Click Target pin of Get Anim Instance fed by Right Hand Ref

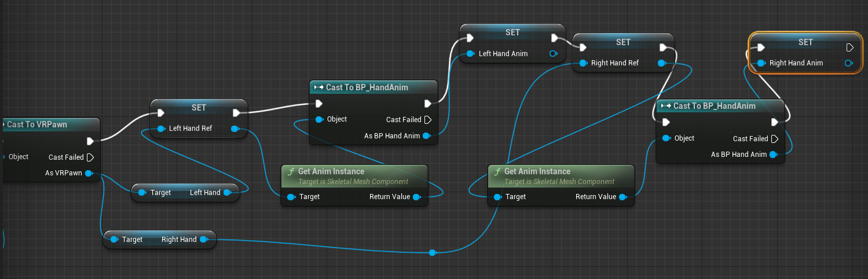click(x=497, y=197)
